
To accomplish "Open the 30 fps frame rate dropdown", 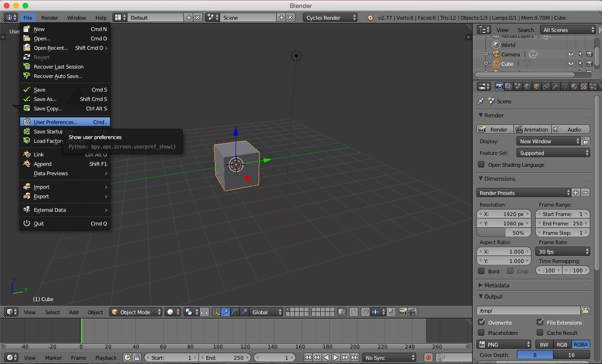I will (563, 252).
